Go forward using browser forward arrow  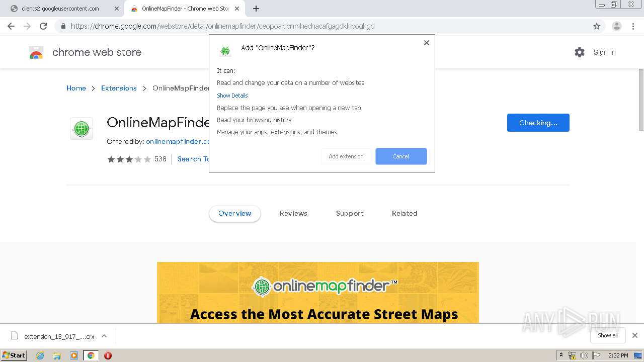pyautogui.click(x=27, y=26)
